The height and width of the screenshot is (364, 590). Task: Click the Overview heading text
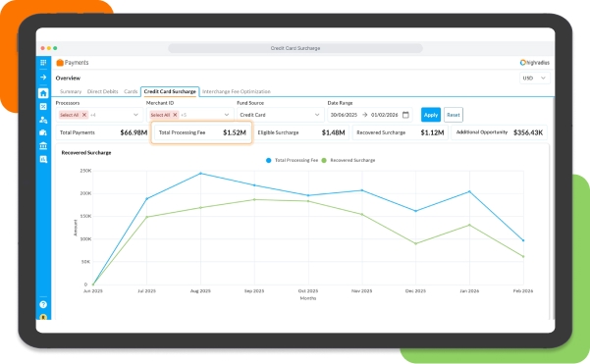(x=68, y=78)
